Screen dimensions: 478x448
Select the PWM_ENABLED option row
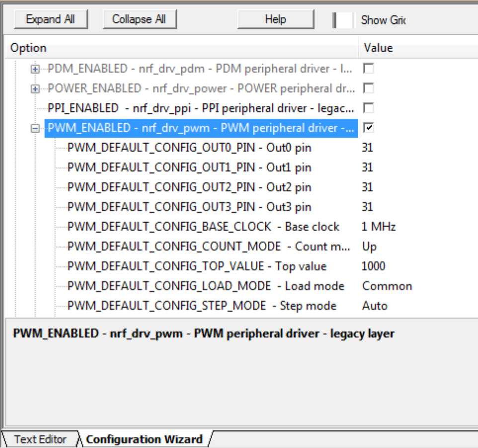201,128
